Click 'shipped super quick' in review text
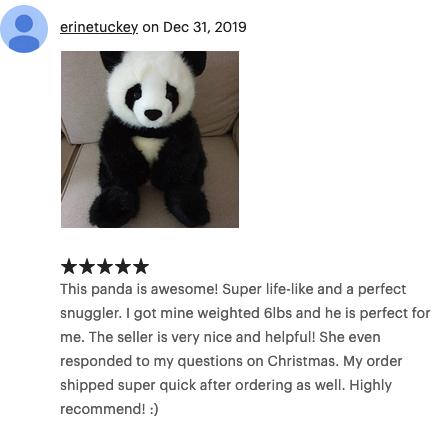 tap(128, 385)
